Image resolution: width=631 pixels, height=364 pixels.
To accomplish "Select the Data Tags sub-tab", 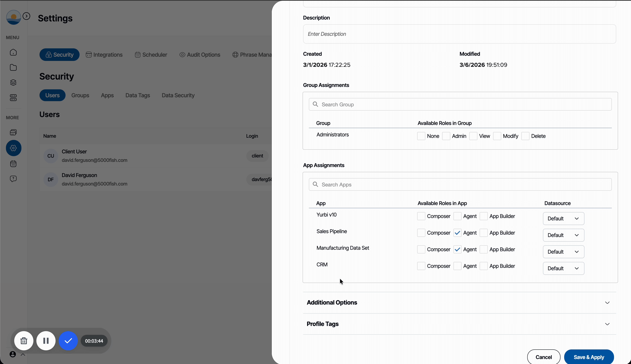I will (x=138, y=95).
